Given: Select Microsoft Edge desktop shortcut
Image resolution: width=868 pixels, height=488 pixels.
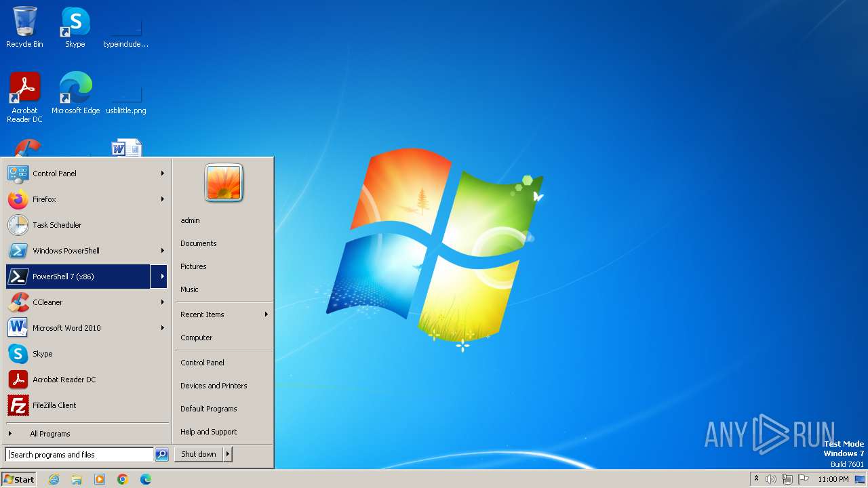Looking at the screenshot, I should point(75,94).
